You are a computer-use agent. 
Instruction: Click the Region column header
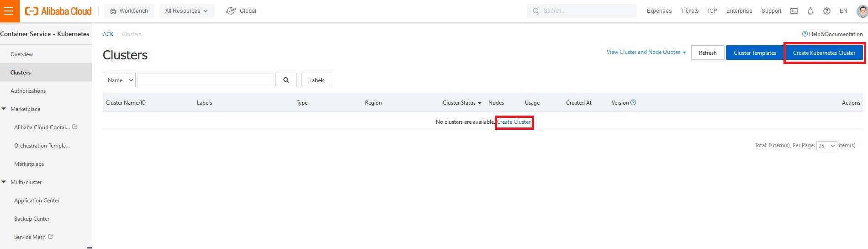[373, 103]
